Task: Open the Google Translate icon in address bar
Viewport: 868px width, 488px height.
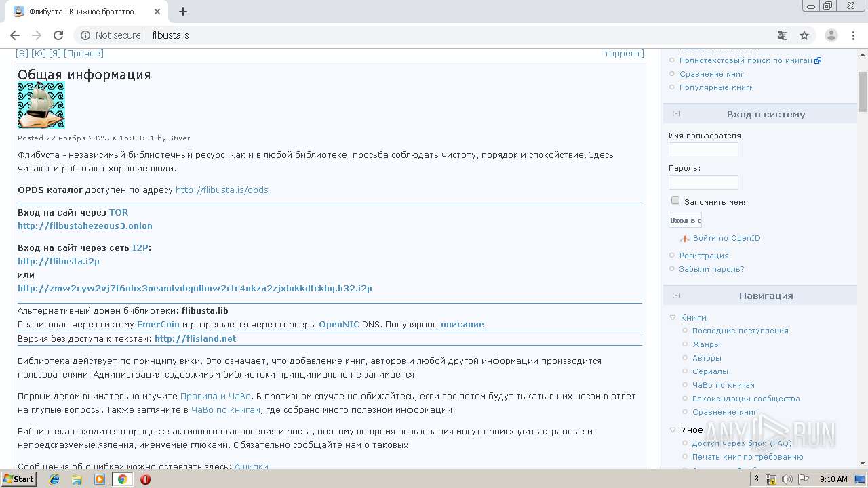Action: click(783, 35)
